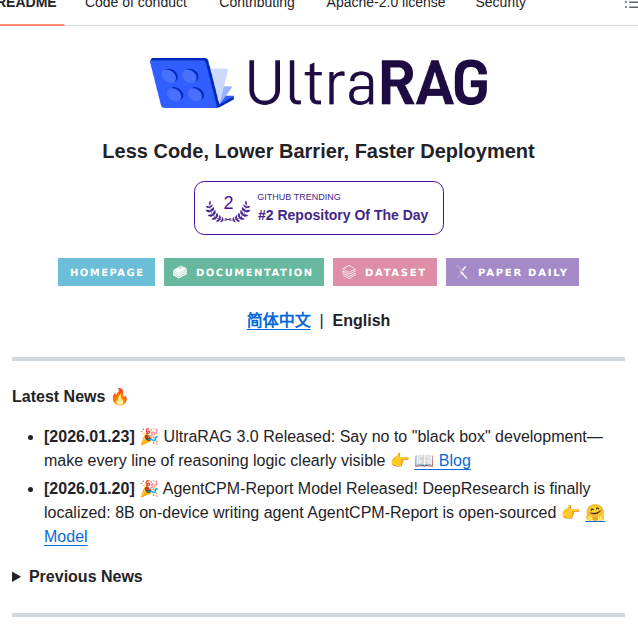Open the PAPER DAILY badge
The height and width of the screenshot is (638, 638).
512,272
